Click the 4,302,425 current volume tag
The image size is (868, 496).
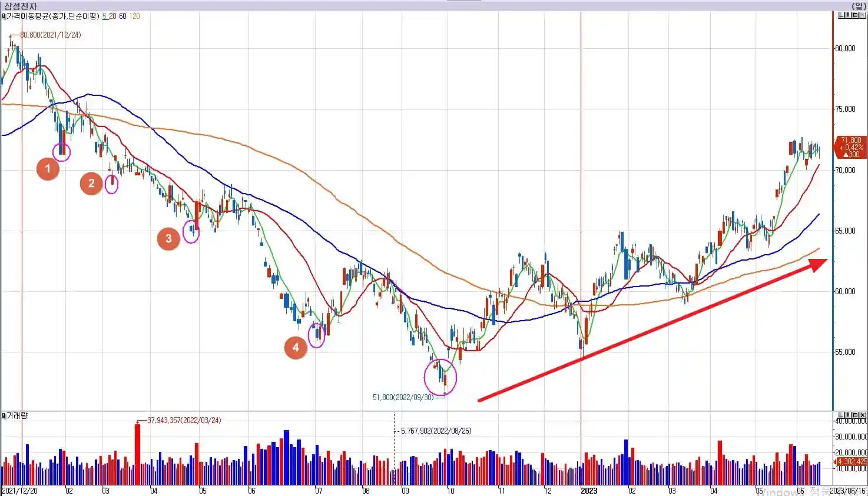[x=852, y=462]
